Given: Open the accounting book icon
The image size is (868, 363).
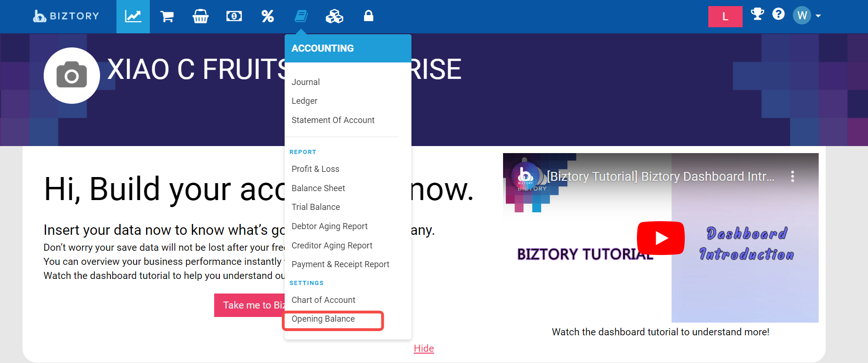Looking at the screenshot, I should [301, 16].
